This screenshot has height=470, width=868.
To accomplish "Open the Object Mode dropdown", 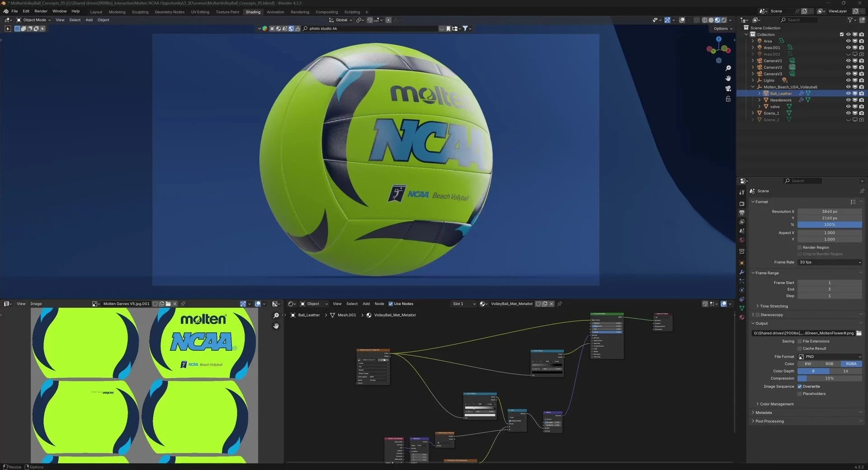I will (34, 20).
